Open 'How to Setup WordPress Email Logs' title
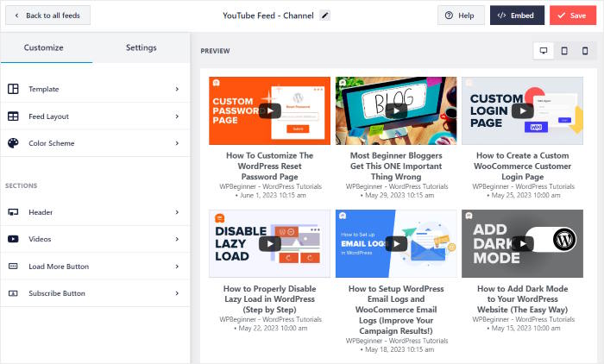The image size is (604, 364). pyautogui.click(x=396, y=310)
